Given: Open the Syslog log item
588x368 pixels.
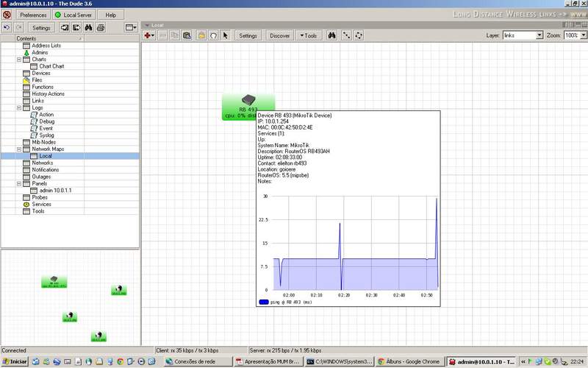Looking at the screenshot, I should tap(46, 135).
